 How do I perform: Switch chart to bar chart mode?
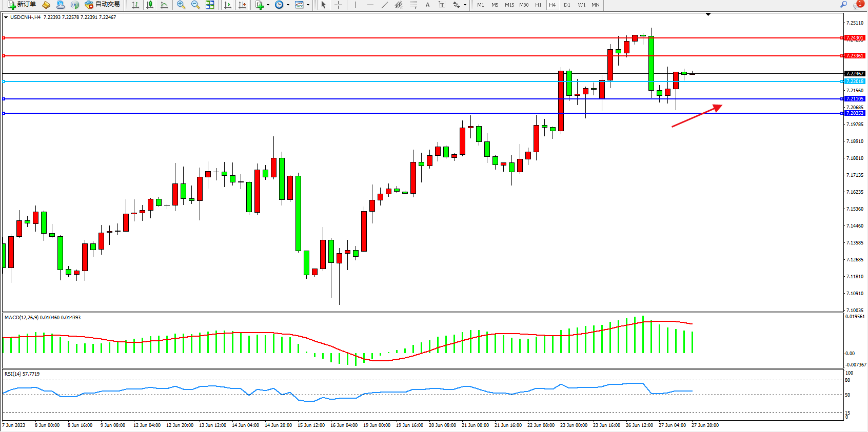135,5
